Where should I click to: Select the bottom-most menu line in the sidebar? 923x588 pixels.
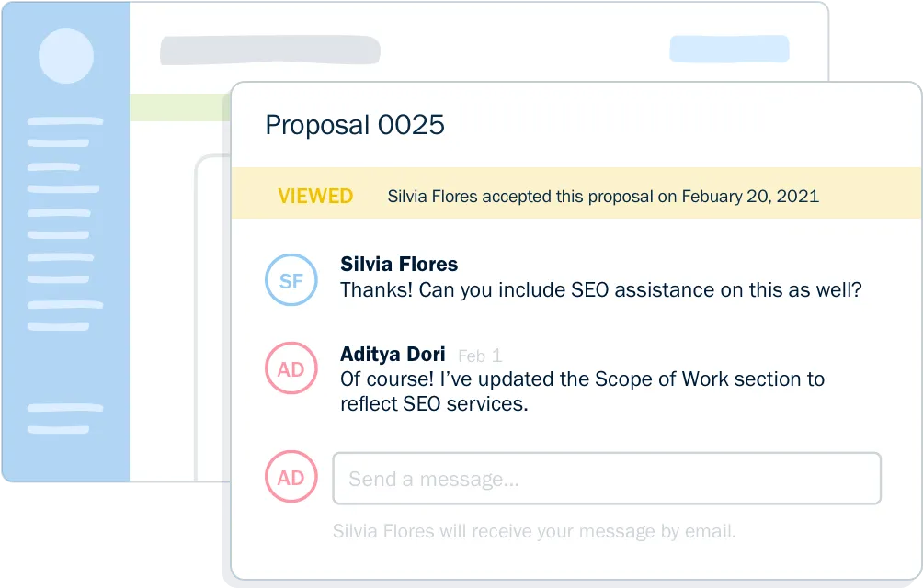click(65, 429)
